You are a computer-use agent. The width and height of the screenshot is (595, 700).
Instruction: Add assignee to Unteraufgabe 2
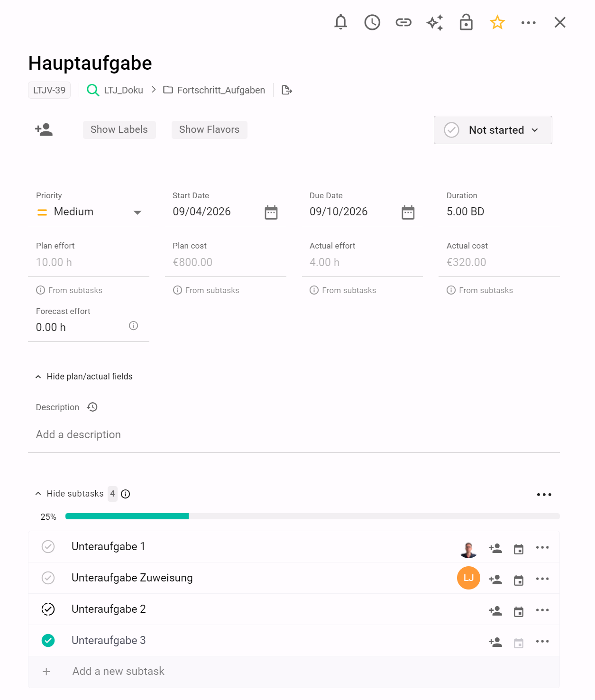click(x=495, y=611)
